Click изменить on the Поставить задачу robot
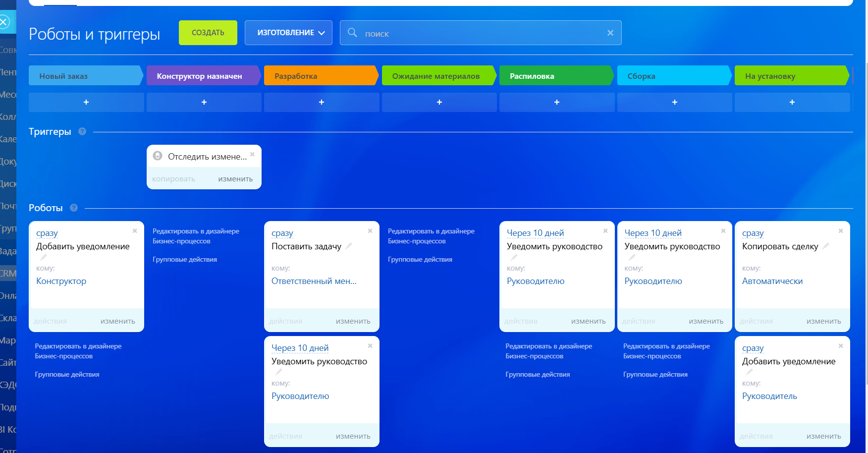Viewport: 868px width, 453px height. click(353, 321)
